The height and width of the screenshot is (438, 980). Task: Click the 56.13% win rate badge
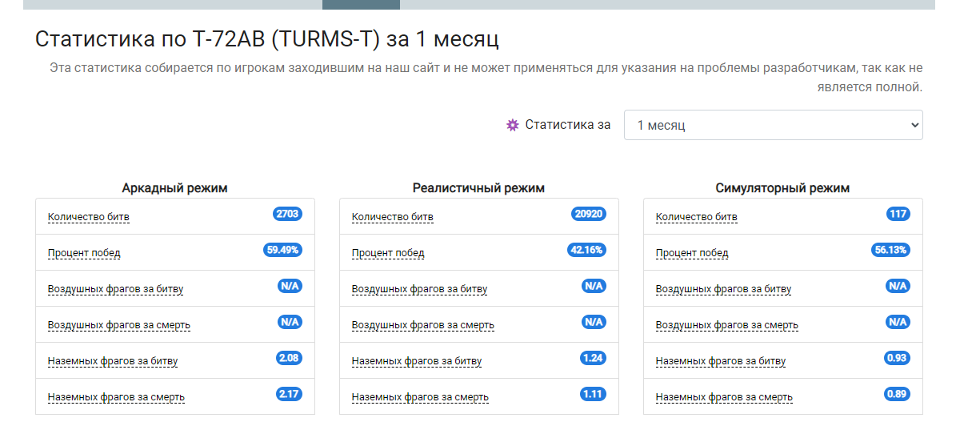click(x=890, y=250)
